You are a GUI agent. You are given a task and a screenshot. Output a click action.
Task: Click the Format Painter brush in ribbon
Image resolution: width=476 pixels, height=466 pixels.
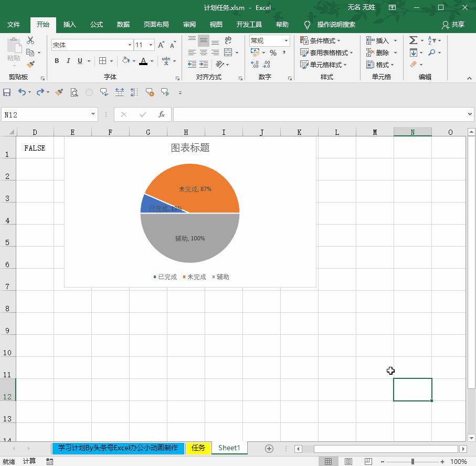[x=30, y=64]
